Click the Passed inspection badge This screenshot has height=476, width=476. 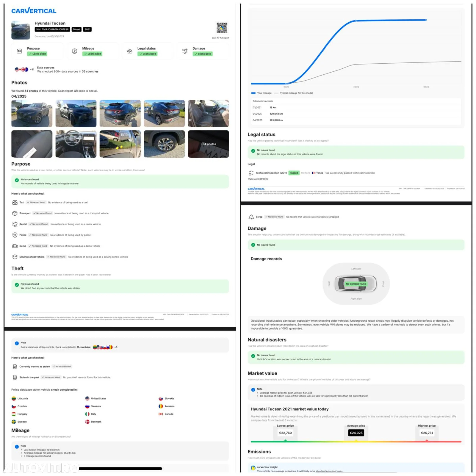click(x=294, y=173)
